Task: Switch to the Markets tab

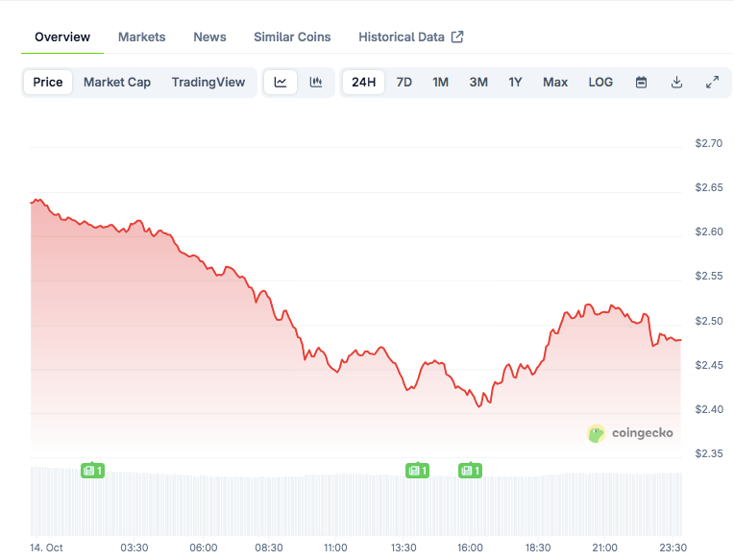Action: [142, 37]
